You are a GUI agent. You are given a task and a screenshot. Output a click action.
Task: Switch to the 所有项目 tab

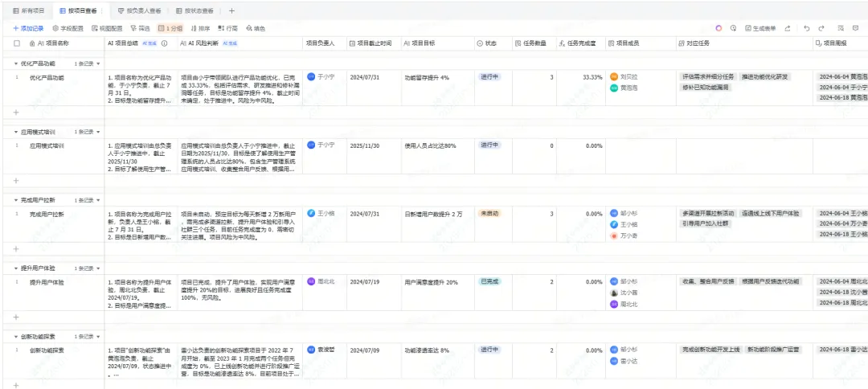[x=27, y=10]
